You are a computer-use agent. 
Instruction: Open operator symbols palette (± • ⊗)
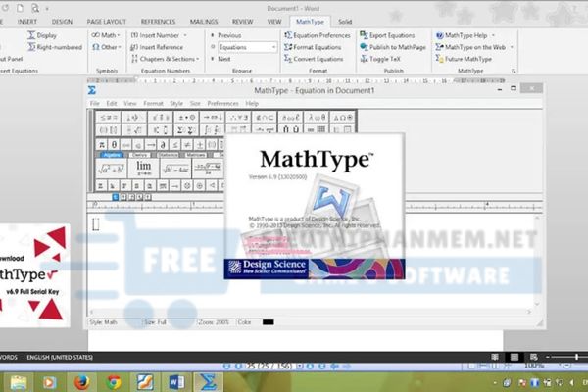pos(186,117)
